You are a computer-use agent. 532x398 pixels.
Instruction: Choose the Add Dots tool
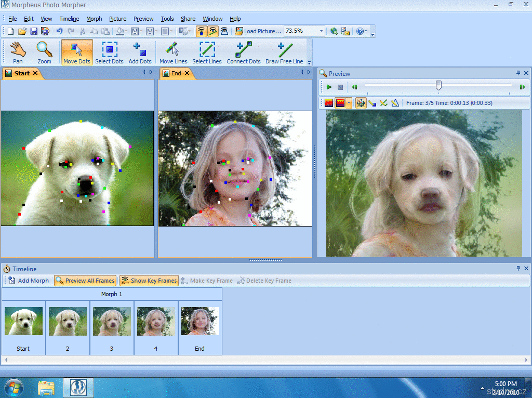(140, 52)
